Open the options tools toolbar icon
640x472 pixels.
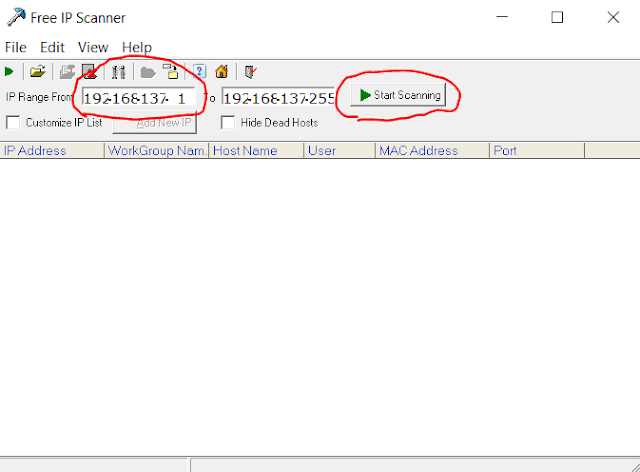pos(119,72)
